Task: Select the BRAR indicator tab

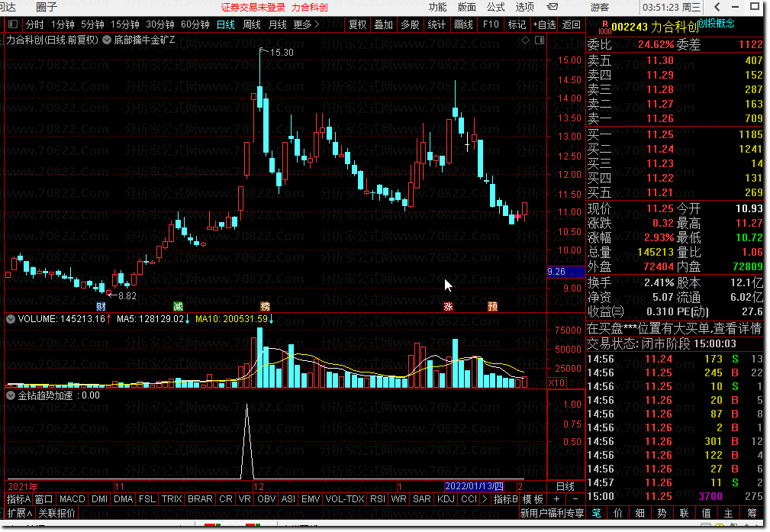Action: coord(201,499)
